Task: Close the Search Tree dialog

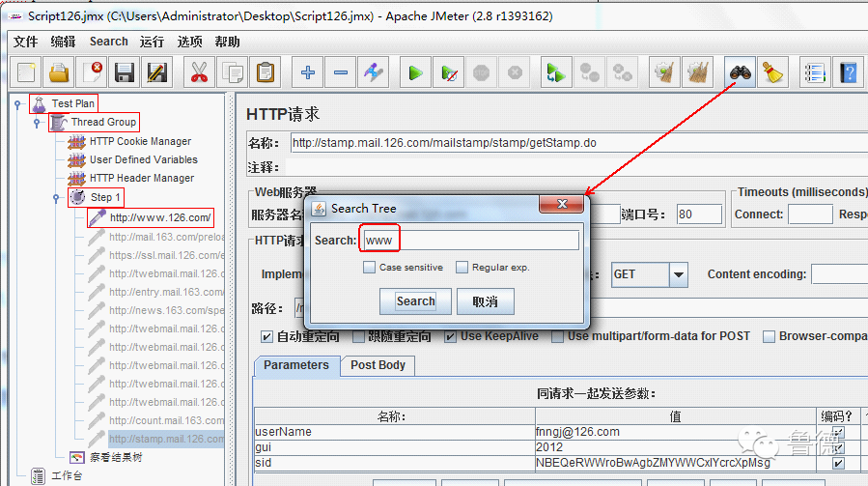Action: (561, 204)
